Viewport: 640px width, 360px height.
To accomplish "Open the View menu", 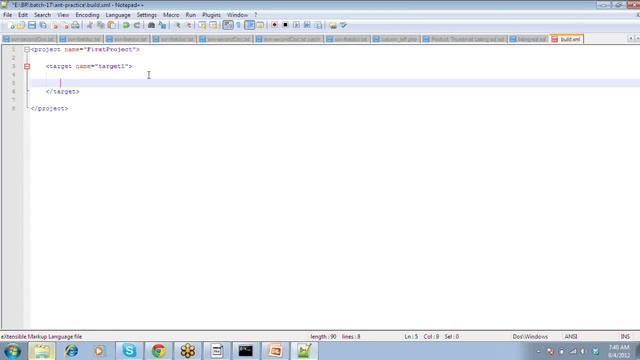I will (63, 15).
